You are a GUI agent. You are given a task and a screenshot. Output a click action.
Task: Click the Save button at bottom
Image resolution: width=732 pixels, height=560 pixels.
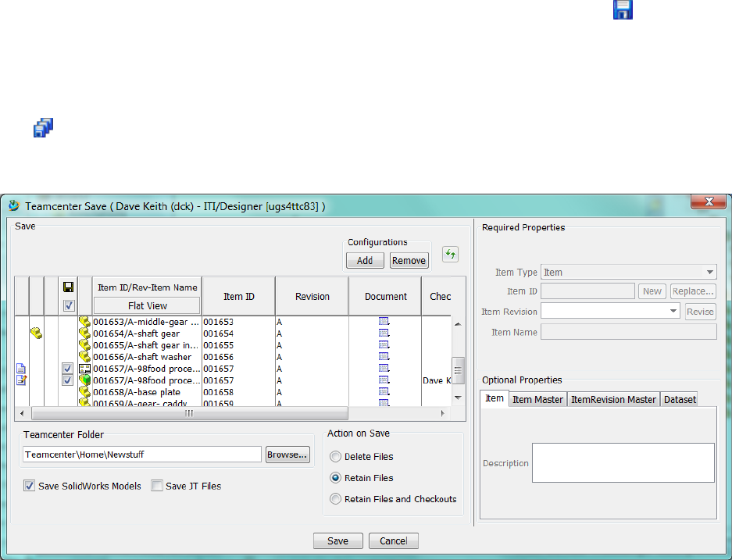[338, 541]
